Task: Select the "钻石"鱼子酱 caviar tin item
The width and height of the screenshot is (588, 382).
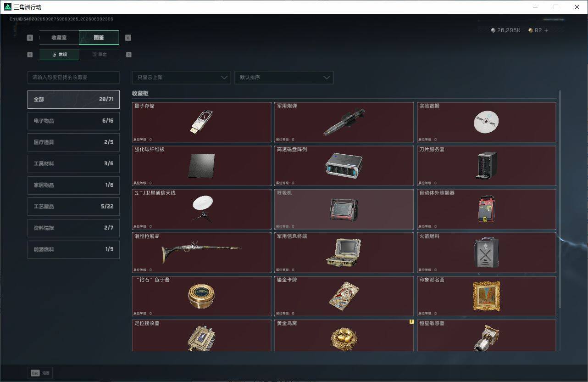Action: (201, 296)
